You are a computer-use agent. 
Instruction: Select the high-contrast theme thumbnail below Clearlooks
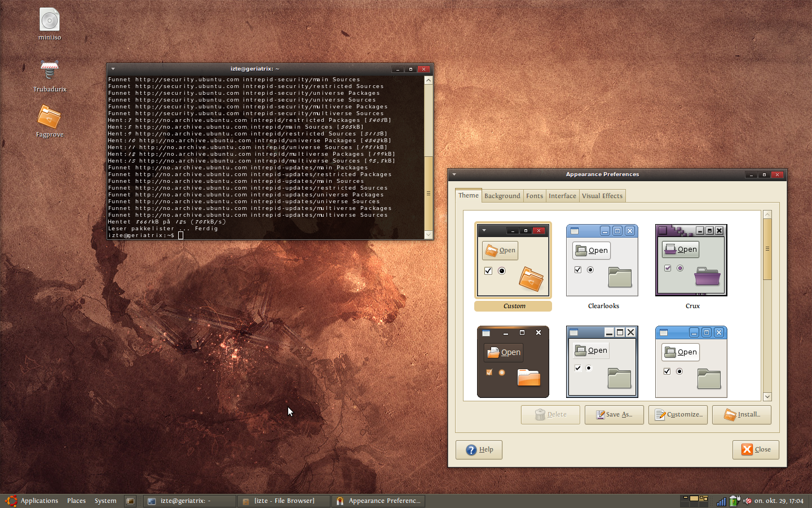coord(602,362)
